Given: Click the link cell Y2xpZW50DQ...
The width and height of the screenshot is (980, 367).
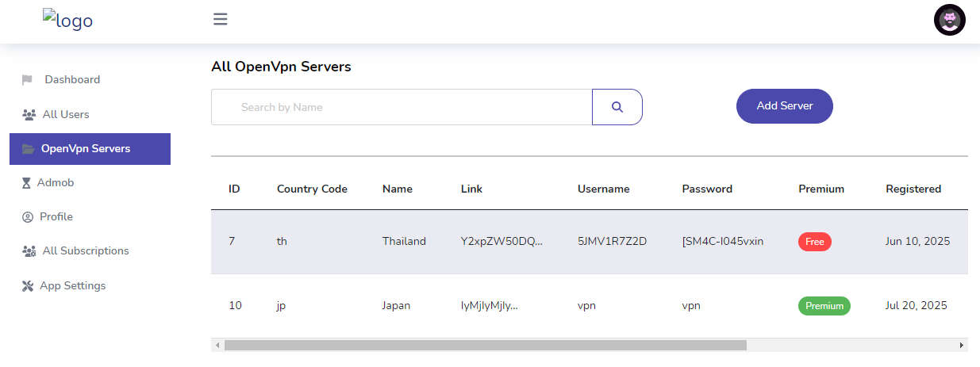Looking at the screenshot, I should point(502,242).
